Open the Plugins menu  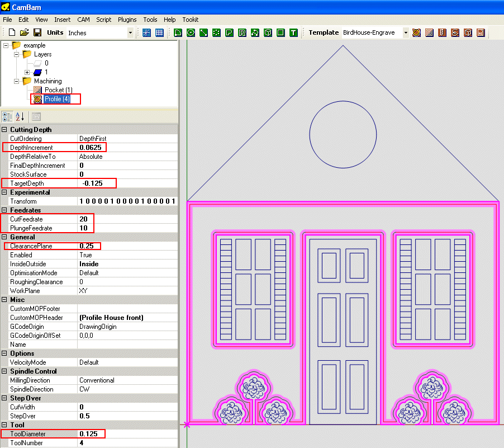127,20
